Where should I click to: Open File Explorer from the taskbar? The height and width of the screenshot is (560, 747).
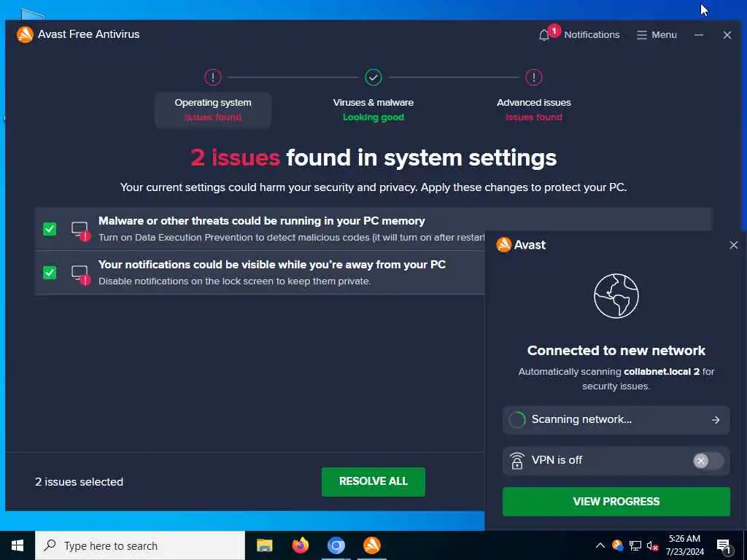click(264, 545)
